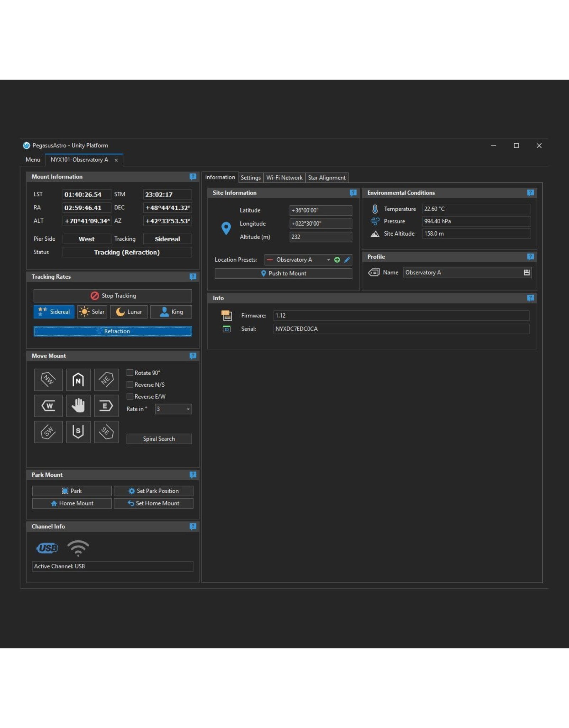Viewport: 569px width, 728px height.
Task: Slew mount east with E arrow
Action: click(106, 406)
